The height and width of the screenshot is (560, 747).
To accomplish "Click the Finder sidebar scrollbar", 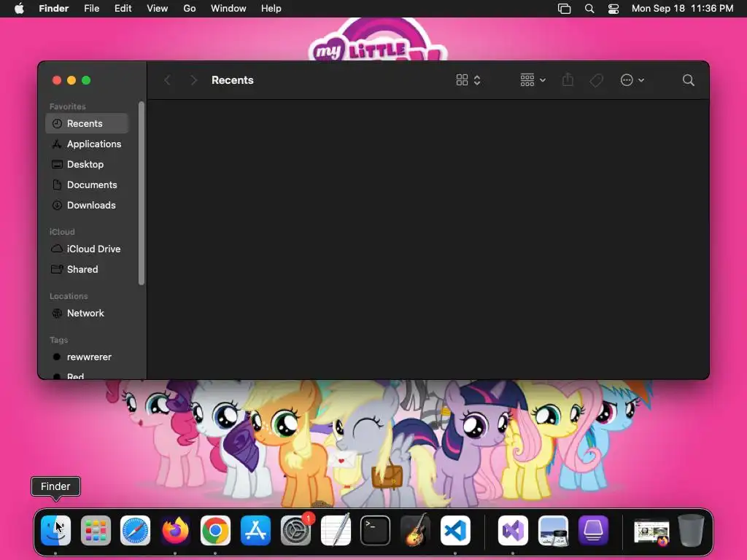I will [x=141, y=192].
